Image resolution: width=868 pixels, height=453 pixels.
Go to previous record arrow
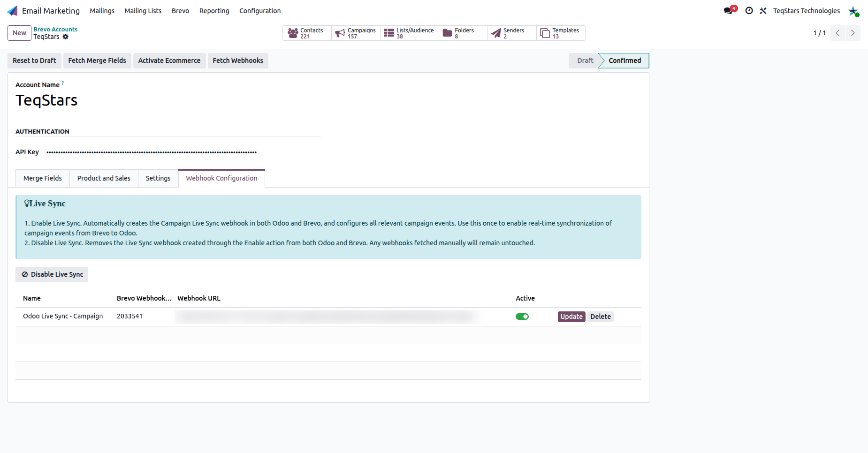(x=838, y=33)
